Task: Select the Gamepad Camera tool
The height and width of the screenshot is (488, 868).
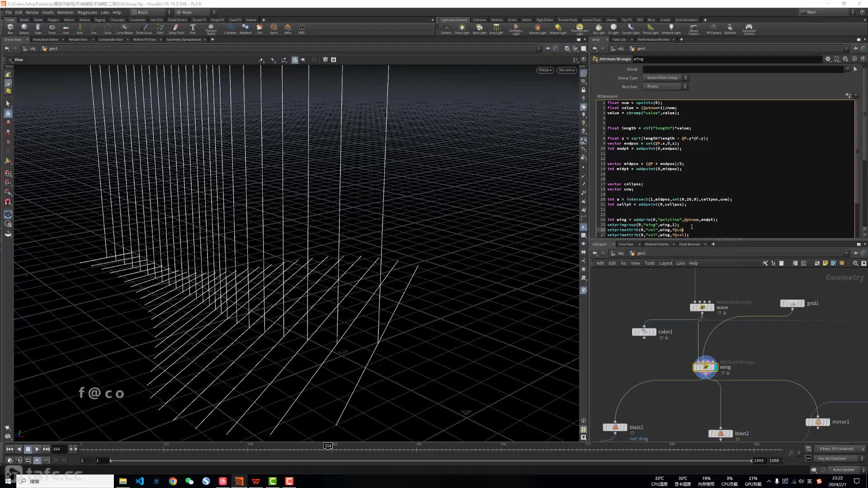Action: (749, 29)
